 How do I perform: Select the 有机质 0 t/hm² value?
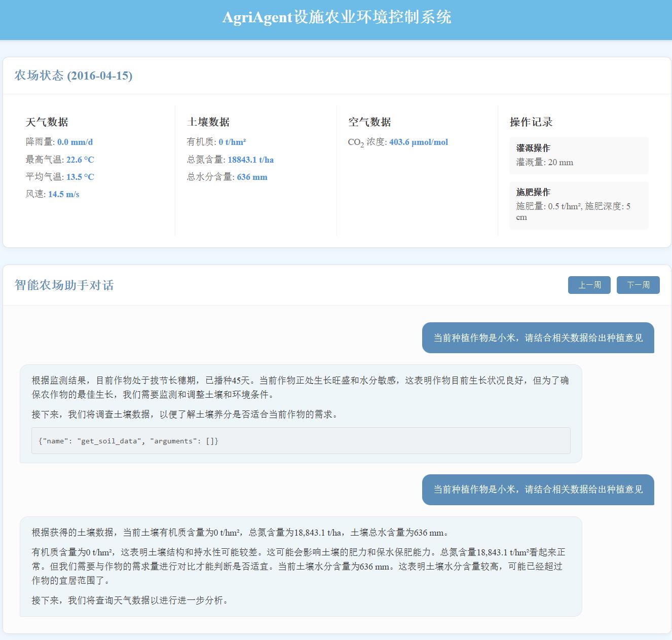tap(232, 142)
